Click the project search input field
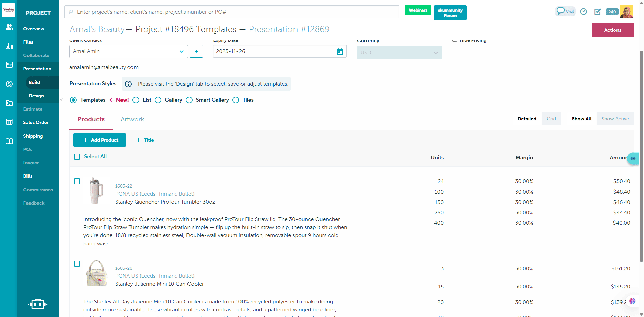644x317 pixels. tap(231, 12)
